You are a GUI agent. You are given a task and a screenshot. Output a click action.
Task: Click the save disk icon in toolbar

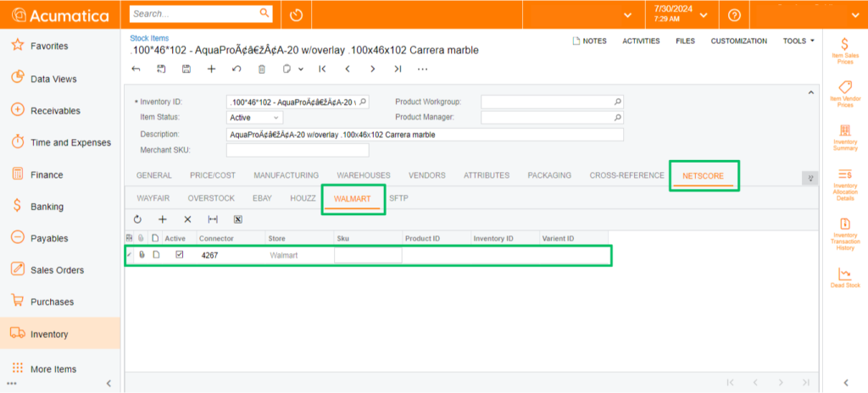186,69
